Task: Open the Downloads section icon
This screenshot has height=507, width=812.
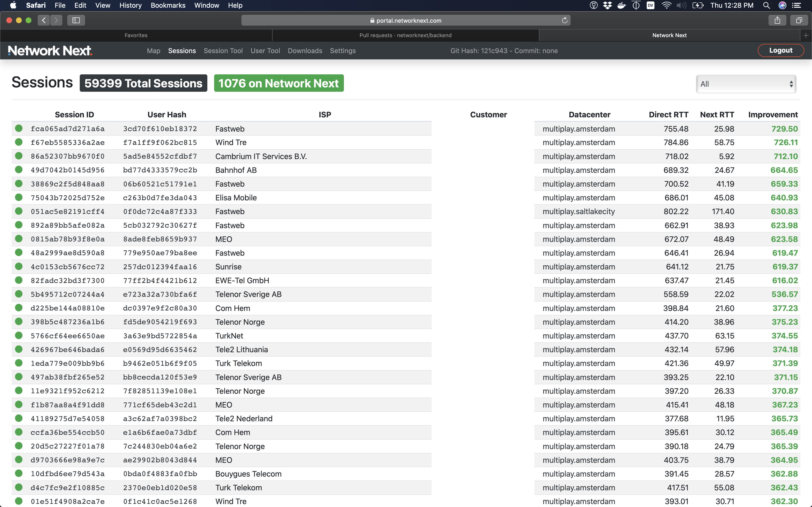Action: (304, 51)
